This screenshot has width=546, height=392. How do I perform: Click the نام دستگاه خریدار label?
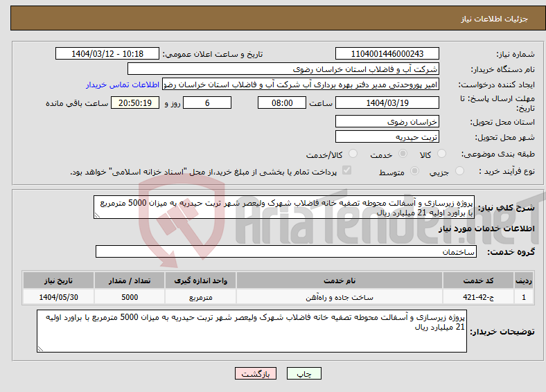tap(503, 70)
